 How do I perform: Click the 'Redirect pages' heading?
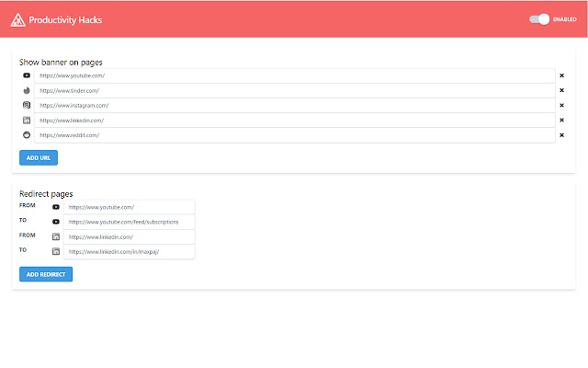click(x=46, y=194)
